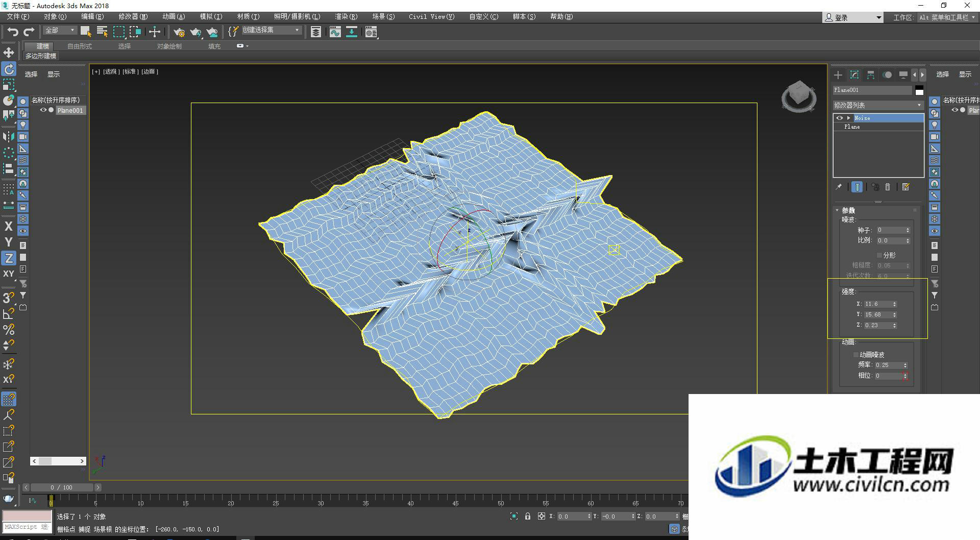Toggle selection lock padlock in status bar
Viewport: 980px width, 540px height.
click(x=528, y=517)
